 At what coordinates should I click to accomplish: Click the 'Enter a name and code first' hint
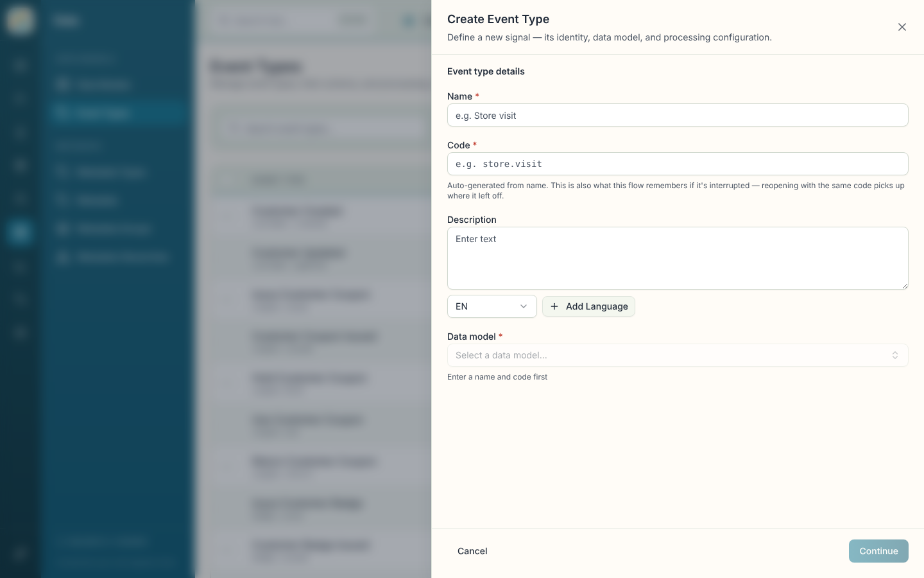[x=497, y=377]
